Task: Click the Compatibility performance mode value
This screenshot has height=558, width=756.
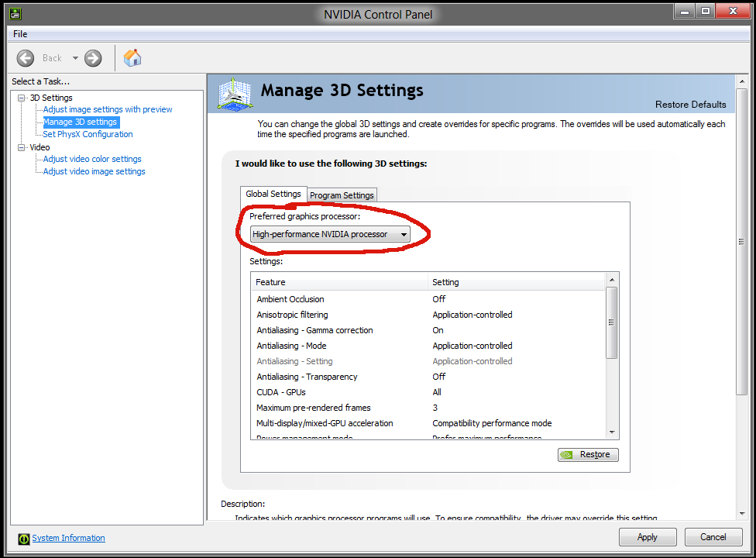Action: coord(492,423)
